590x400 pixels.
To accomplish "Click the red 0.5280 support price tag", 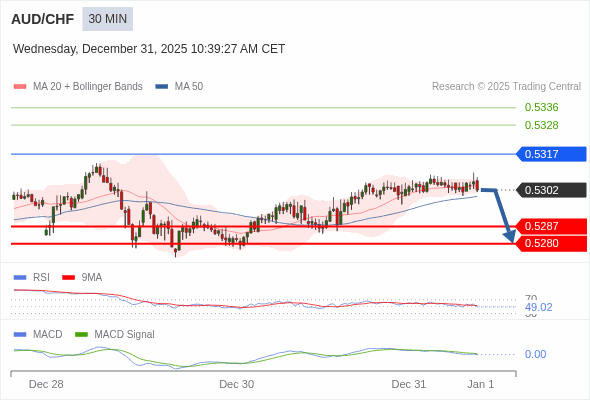I will [552, 243].
